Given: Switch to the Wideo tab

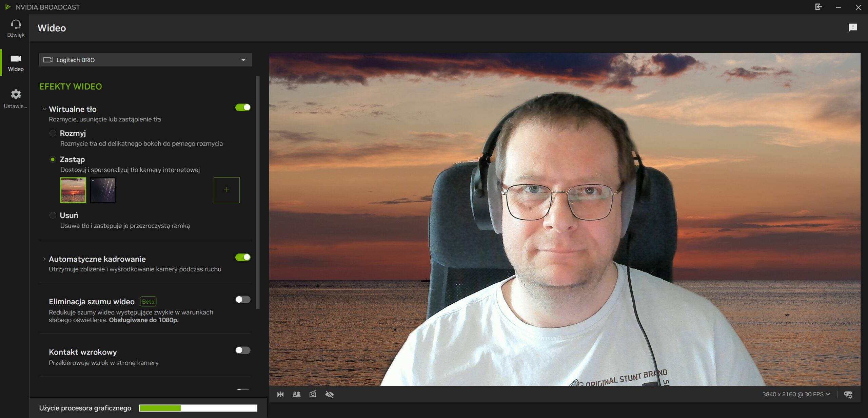Looking at the screenshot, I should (x=16, y=63).
